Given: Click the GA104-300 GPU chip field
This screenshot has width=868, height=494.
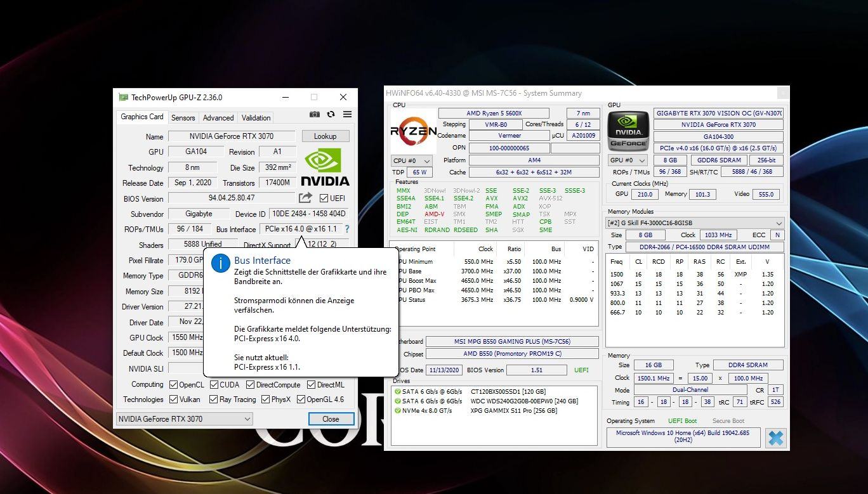Looking at the screenshot, I should coord(718,136).
